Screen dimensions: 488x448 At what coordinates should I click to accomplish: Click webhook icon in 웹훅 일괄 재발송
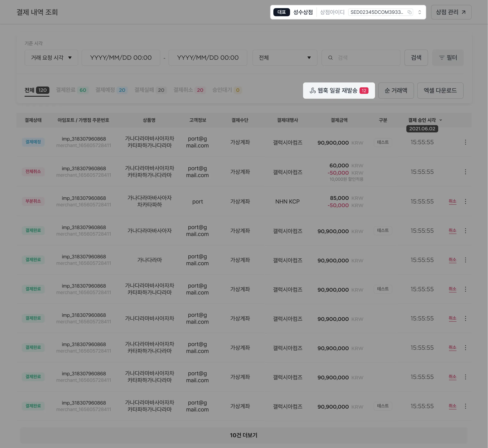tap(313, 91)
